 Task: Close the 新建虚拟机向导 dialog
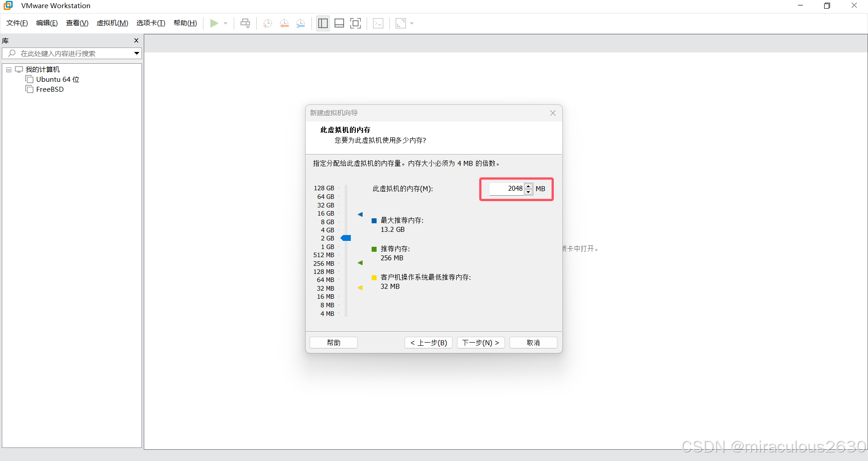point(553,113)
